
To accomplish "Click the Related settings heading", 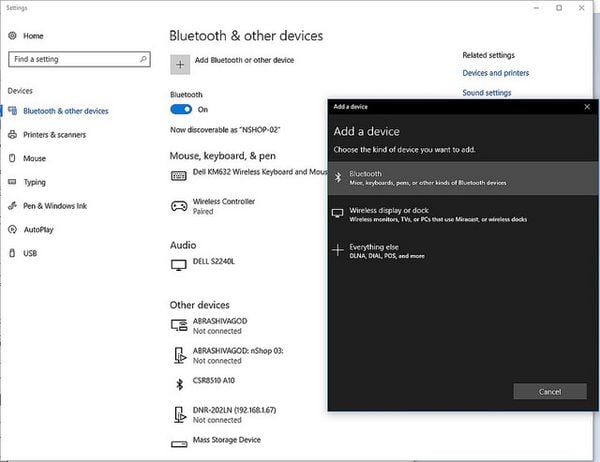I will (x=488, y=55).
